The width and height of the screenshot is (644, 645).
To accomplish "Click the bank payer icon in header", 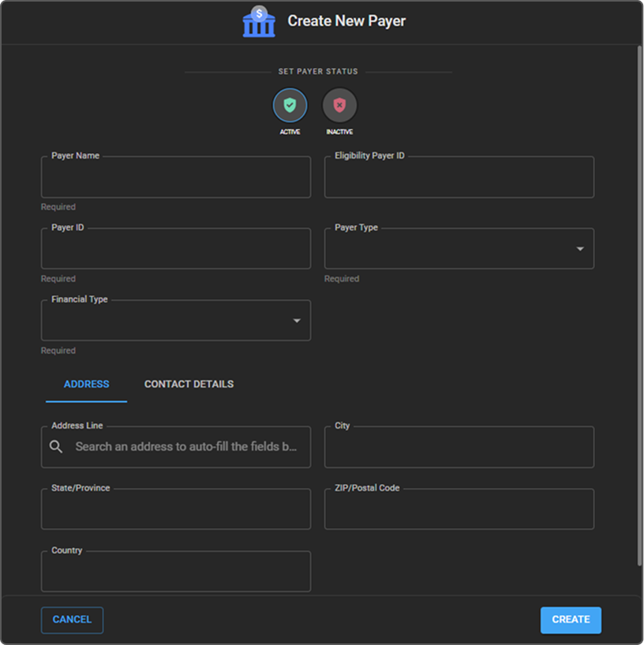I will point(259,22).
